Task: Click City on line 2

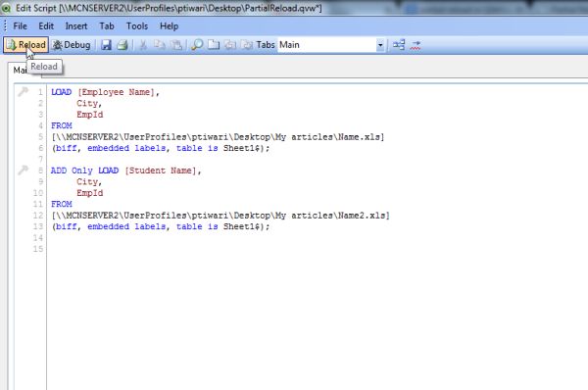Action: click(x=87, y=104)
